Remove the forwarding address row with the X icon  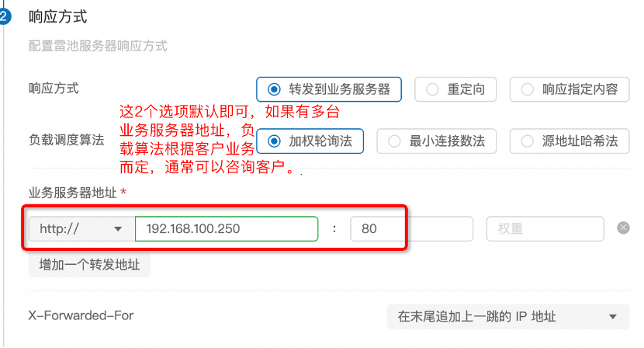[623, 228]
